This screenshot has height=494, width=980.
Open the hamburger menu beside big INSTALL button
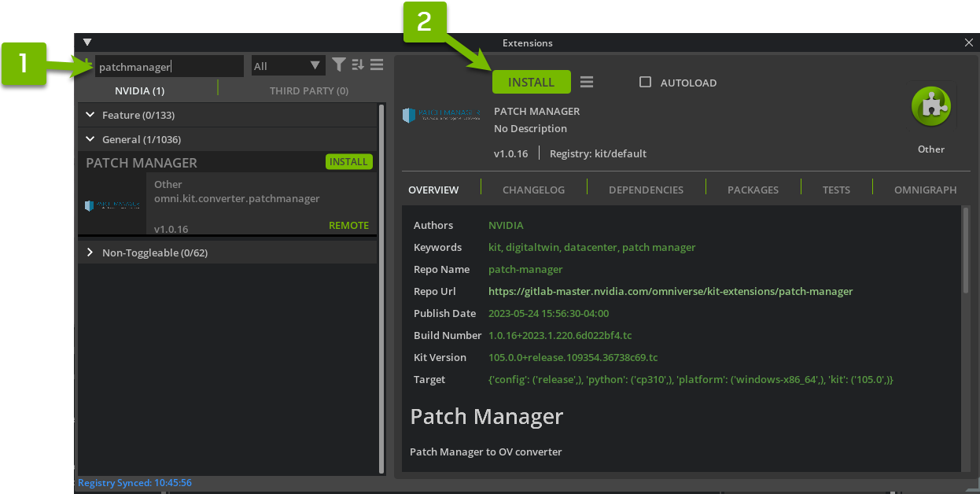[587, 82]
